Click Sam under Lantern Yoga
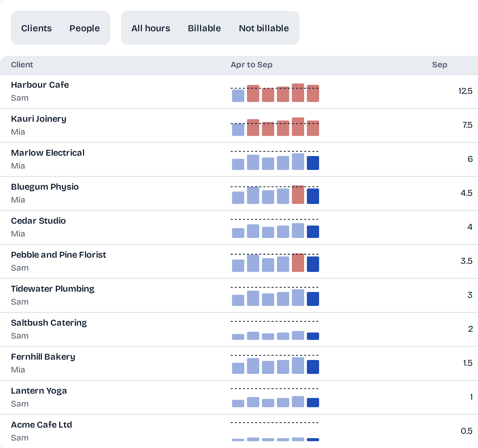This screenshot has height=448, width=478. [20, 404]
